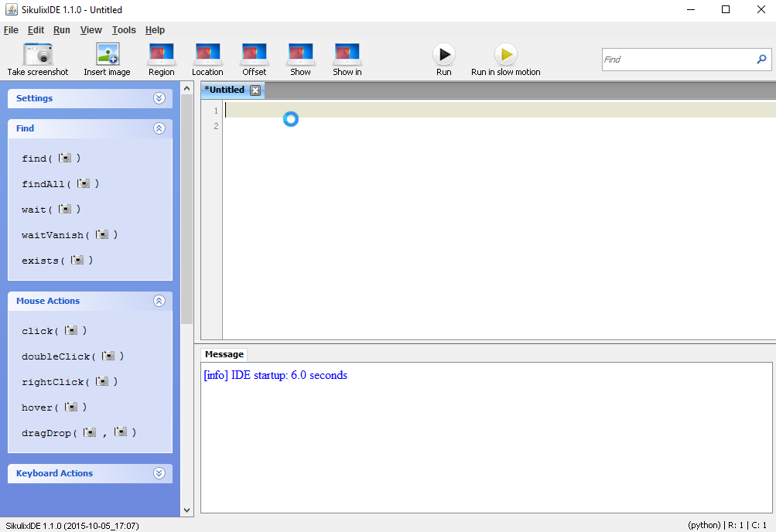The image size is (776, 532).
Task: Click the SikulixIDE app icon in title bar
Action: click(x=11, y=9)
